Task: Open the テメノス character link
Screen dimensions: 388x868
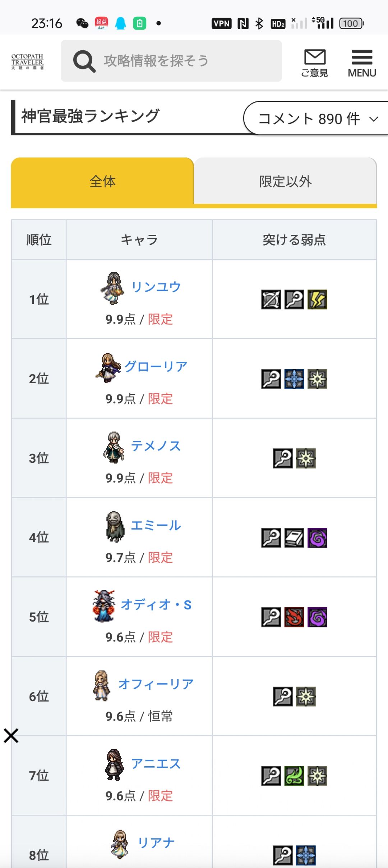Action: coord(156,446)
